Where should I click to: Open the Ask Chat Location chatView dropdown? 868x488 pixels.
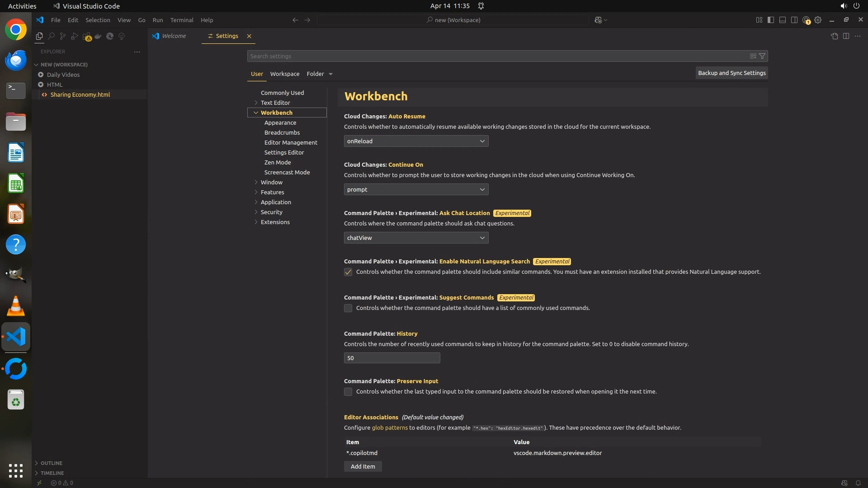tap(416, 238)
